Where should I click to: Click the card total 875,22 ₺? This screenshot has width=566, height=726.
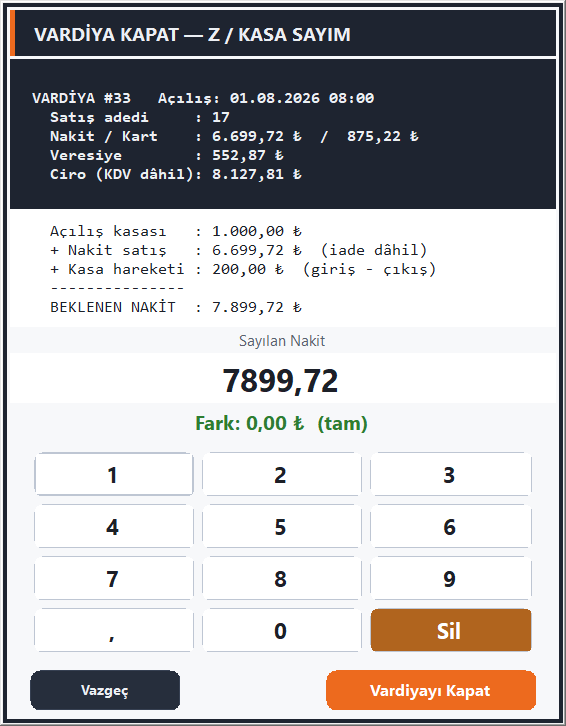383,136
